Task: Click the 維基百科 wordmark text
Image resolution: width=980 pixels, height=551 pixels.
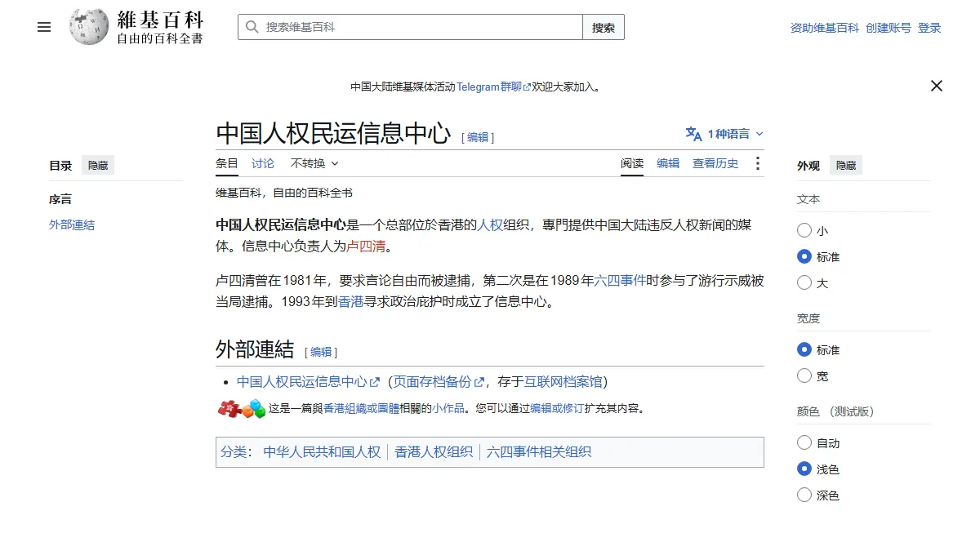Action: click(160, 20)
